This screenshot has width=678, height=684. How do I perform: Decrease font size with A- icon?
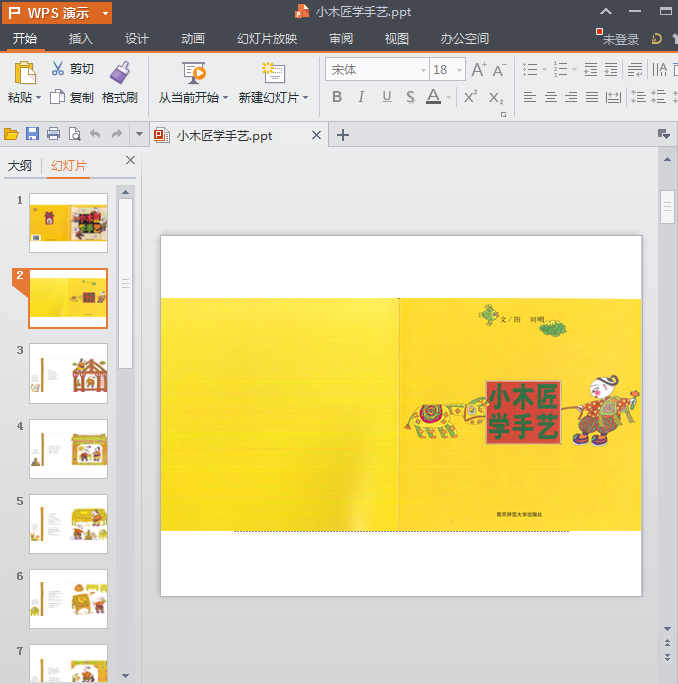pos(499,69)
